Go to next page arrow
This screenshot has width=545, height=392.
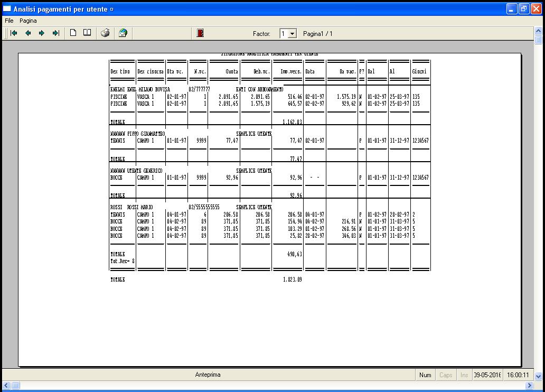[x=42, y=33]
